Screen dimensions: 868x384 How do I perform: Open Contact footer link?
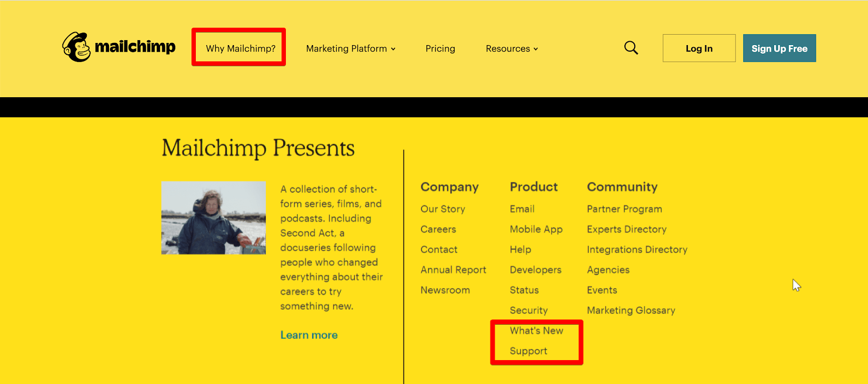(439, 249)
